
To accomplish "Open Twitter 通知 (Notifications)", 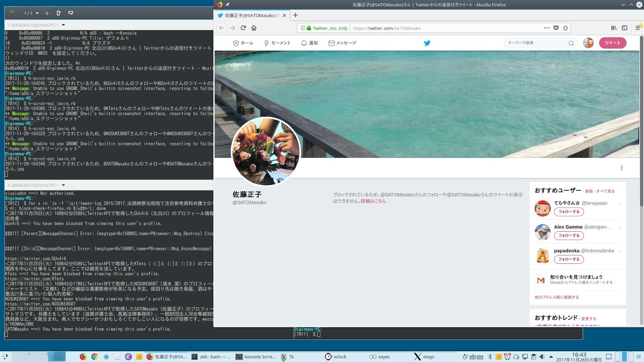I will (x=310, y=43).
